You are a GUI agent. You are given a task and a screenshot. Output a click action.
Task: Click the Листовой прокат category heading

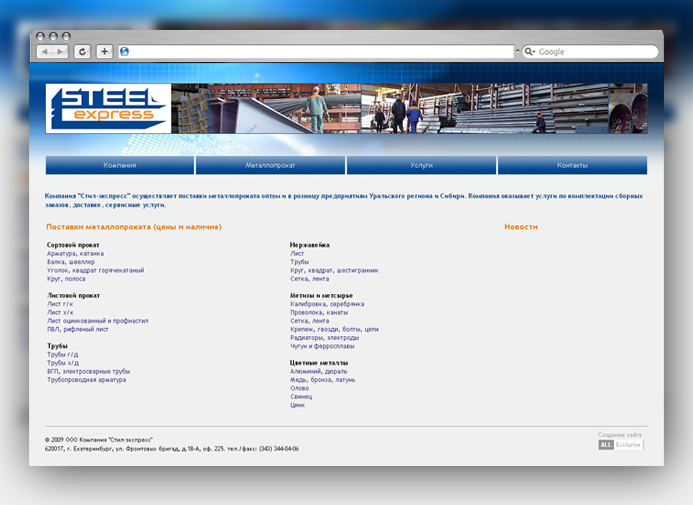[x=73, y=295]
